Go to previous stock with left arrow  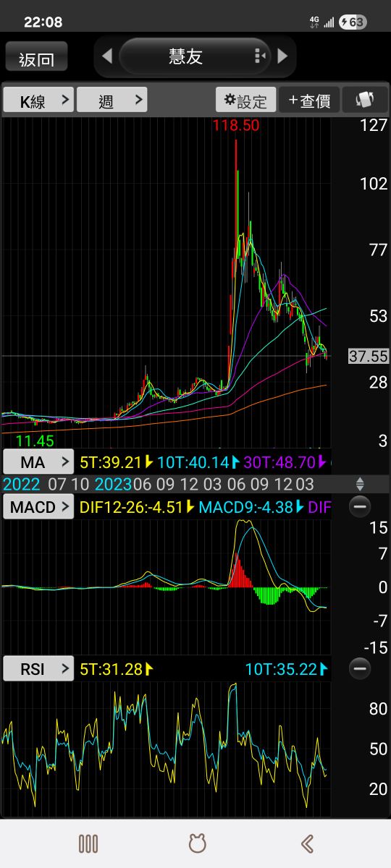click(x=107, y=56)
